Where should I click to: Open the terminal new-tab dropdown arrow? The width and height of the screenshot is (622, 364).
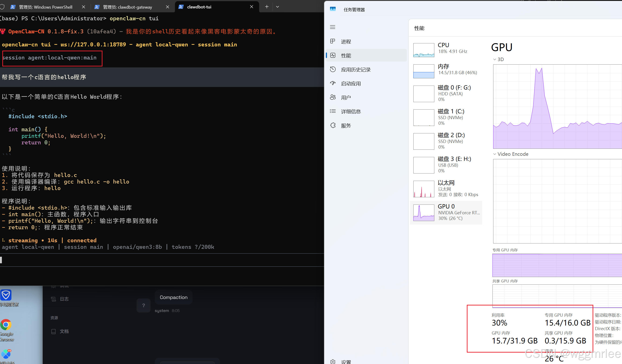coord(278,7)
